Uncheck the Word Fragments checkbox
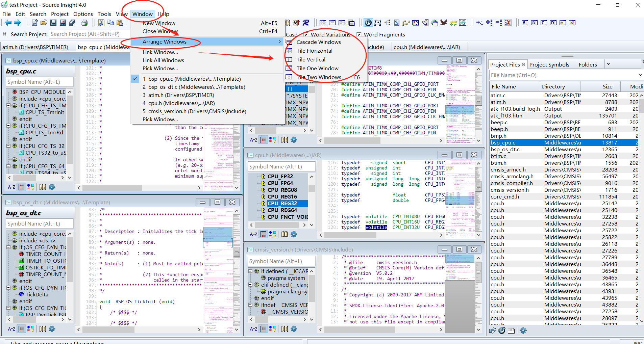Viewport: 644px width, 344px height. tap(359, 34)
